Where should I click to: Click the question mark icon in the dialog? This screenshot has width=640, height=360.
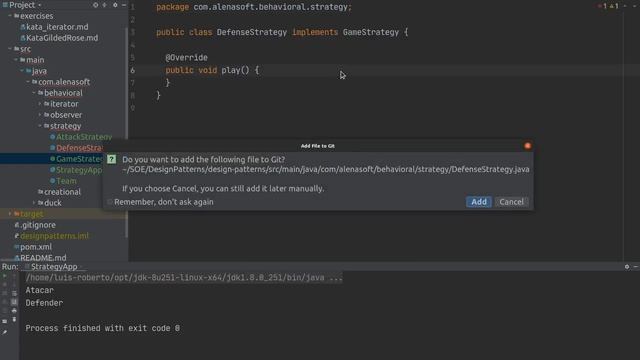[111, 159]
